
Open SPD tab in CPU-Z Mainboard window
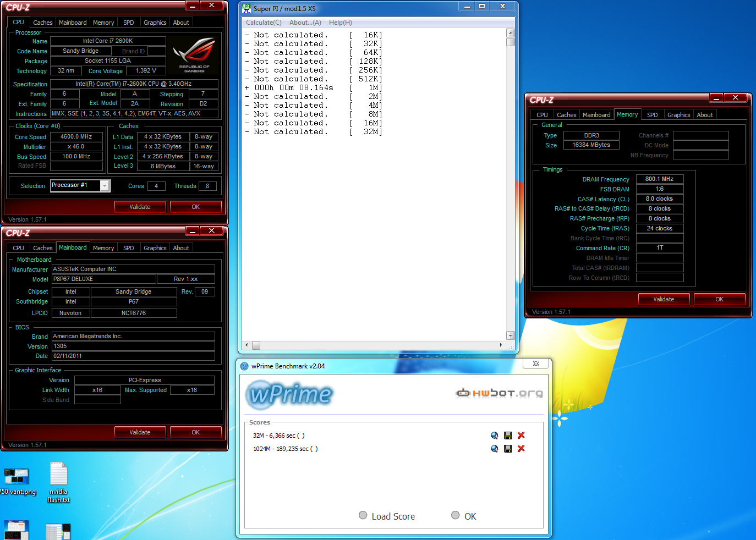129,248
